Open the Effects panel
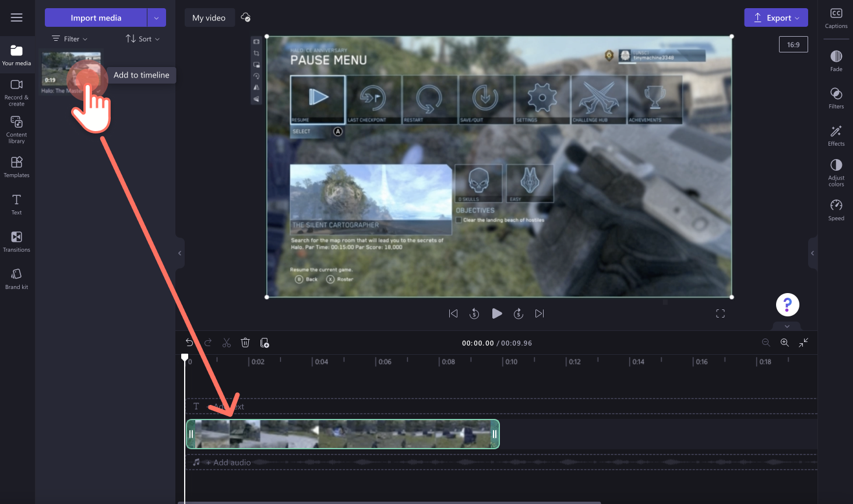Screen dimensions: 853x504 click(836, 136)
